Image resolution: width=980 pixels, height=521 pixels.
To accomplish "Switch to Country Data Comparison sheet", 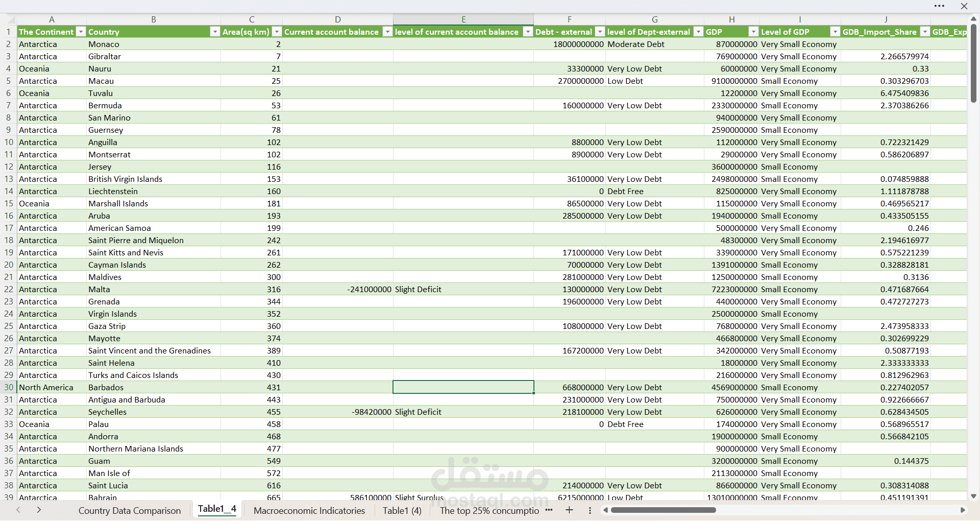I will [129, 510].
